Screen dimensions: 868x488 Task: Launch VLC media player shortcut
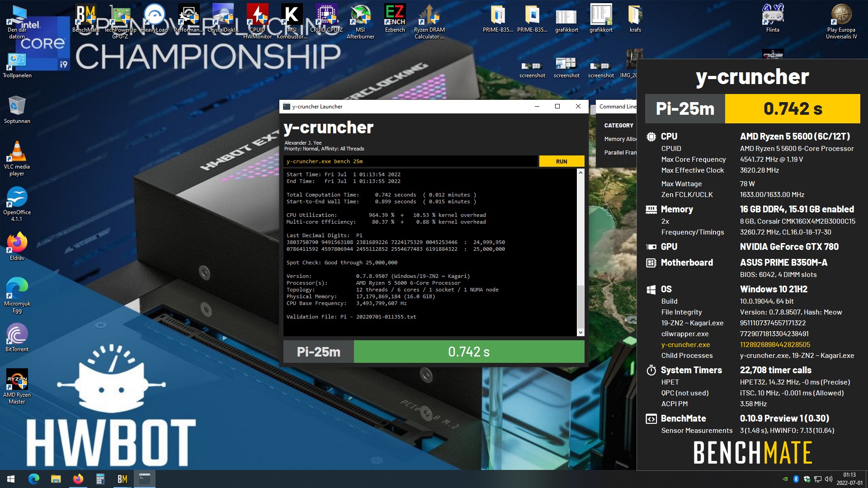[x=17, y=159]
